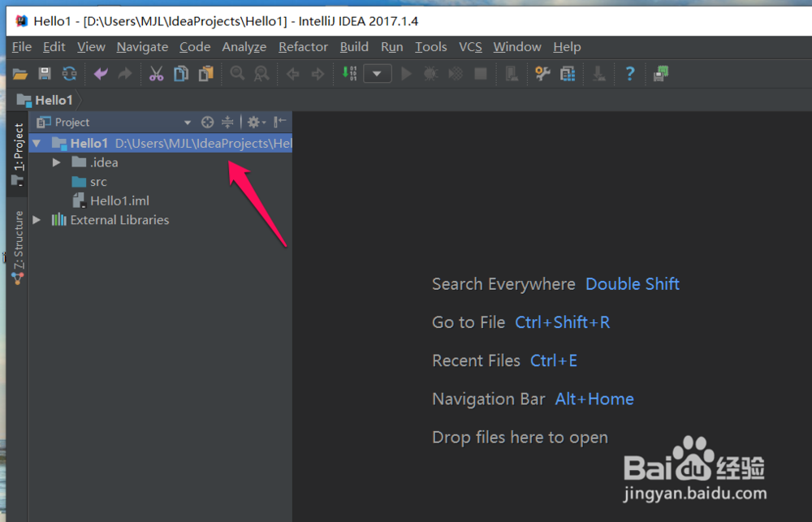Viewport: 812px width, 522px height.
Task: Click the Ctrl+Shift+R shortcut text
Action: [563, 322]
